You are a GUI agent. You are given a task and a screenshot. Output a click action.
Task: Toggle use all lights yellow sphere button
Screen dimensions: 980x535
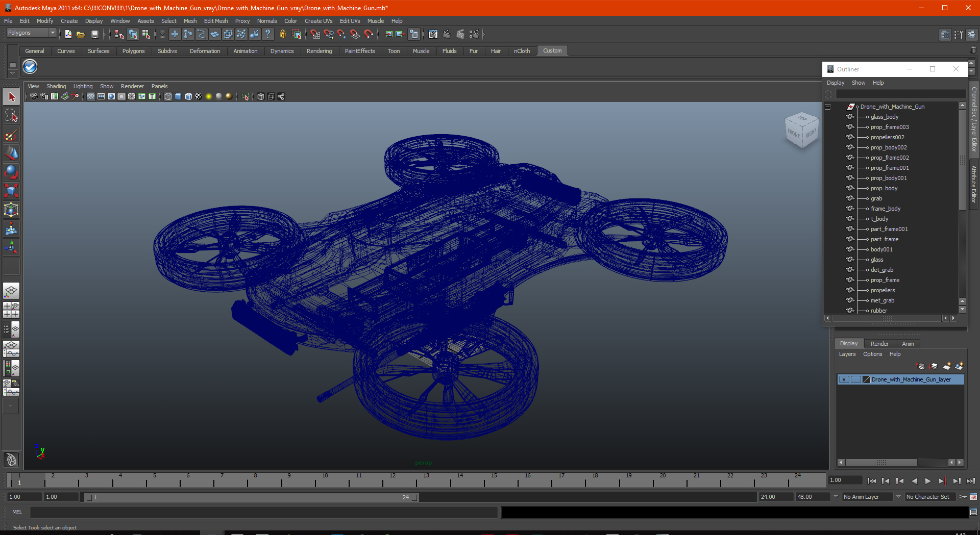coord(209,96)
